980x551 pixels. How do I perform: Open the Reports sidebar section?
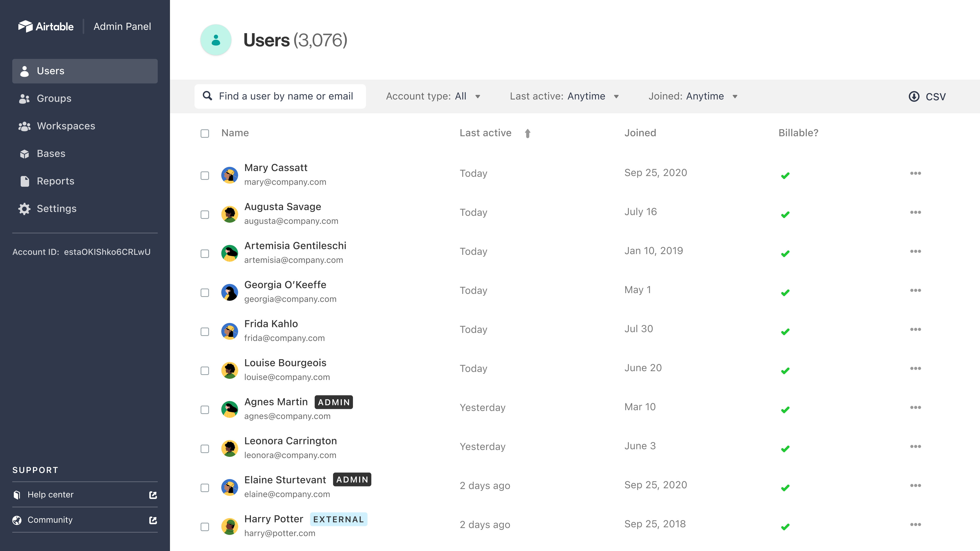pyautogui.click(x=56, y=181)
